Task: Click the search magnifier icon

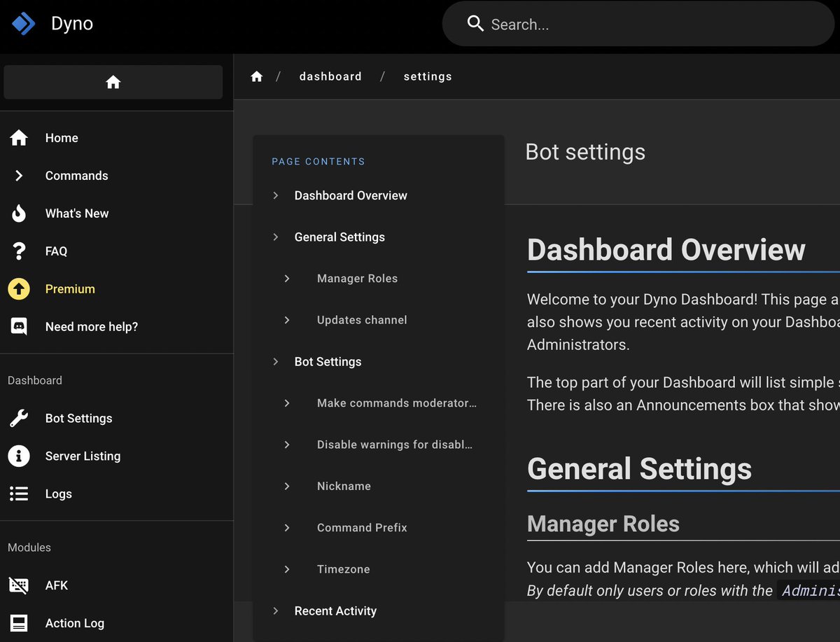Action: tap(475, 24)
